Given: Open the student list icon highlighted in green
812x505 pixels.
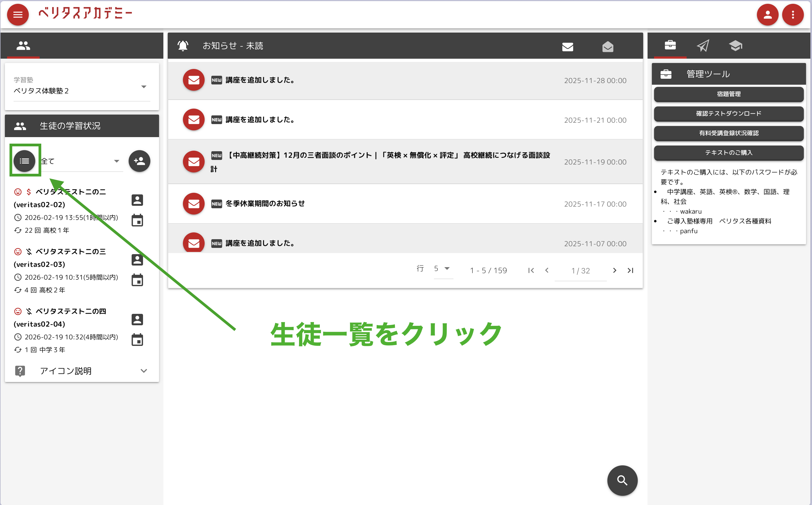Looking at the screenshot, I should click(24, 161).
